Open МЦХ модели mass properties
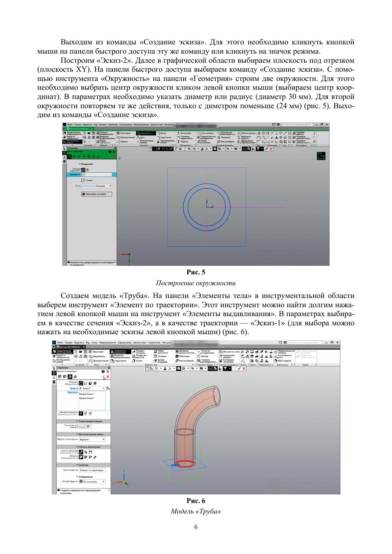This screenshot has width=392, height=554. [282, 361]
